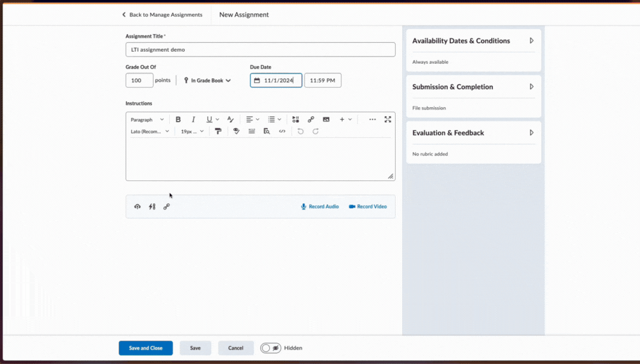This screenshot has width=640, height=364.
Task: Start recording with Record Audio
Action: [x=319, y=206]
